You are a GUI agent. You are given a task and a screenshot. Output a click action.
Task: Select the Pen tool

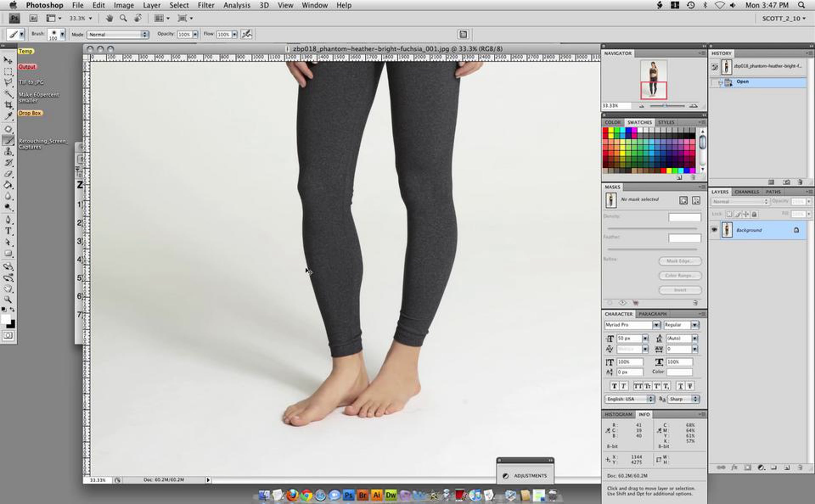8,220
